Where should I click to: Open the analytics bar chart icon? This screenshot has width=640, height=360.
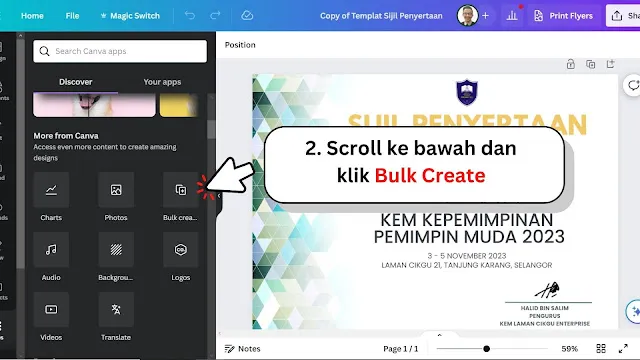(x=512, y=16)
